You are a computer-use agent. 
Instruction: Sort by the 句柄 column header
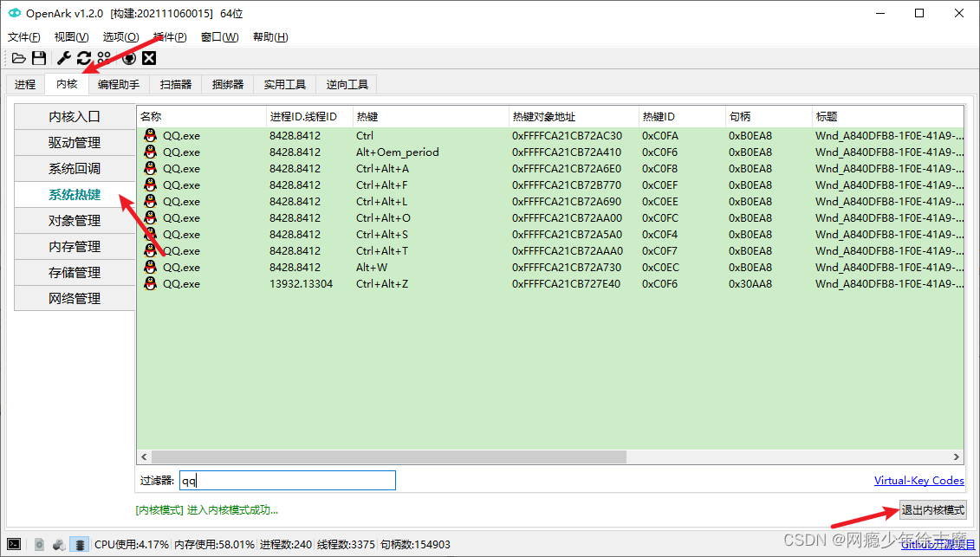[768, 117]
